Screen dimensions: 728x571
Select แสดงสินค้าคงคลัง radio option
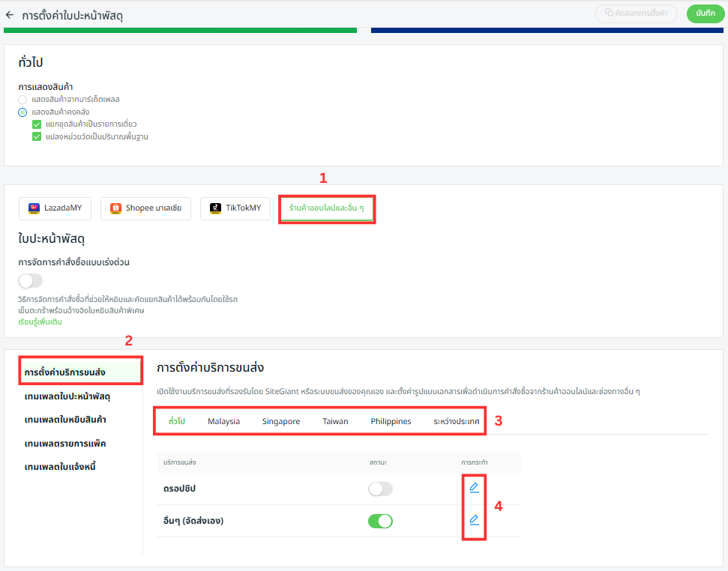point(22,112)
